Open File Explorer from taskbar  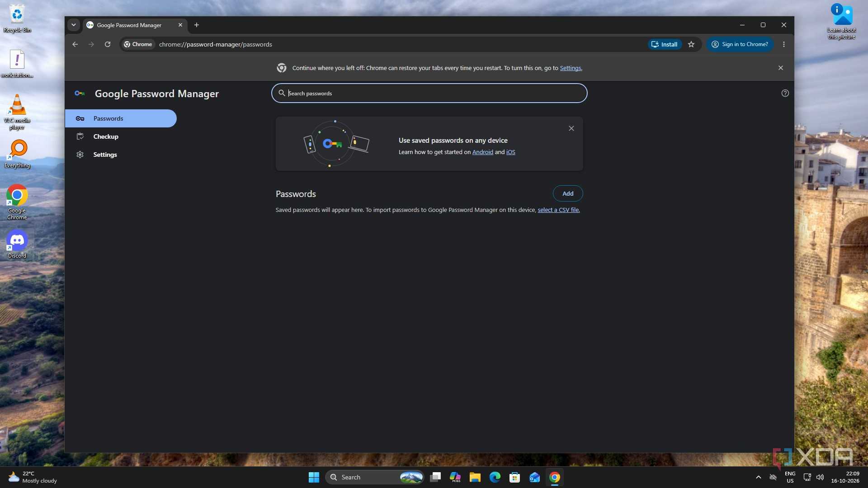click(475, 477)
